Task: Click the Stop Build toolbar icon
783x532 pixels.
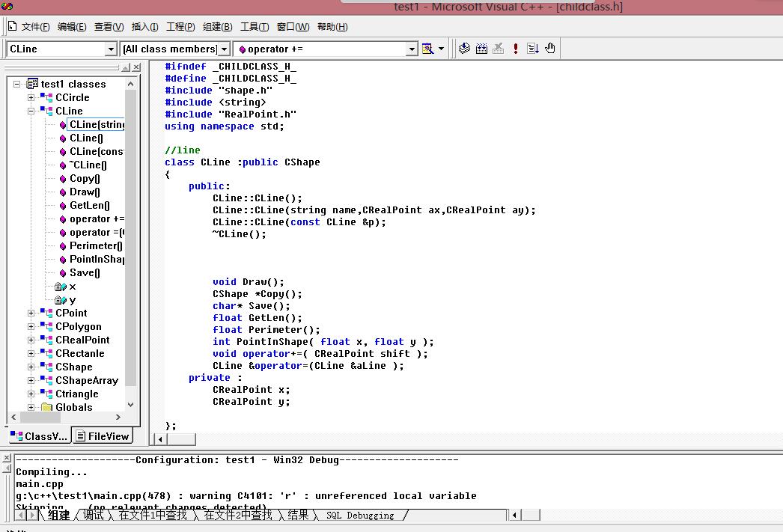Action: coord(499,49)
